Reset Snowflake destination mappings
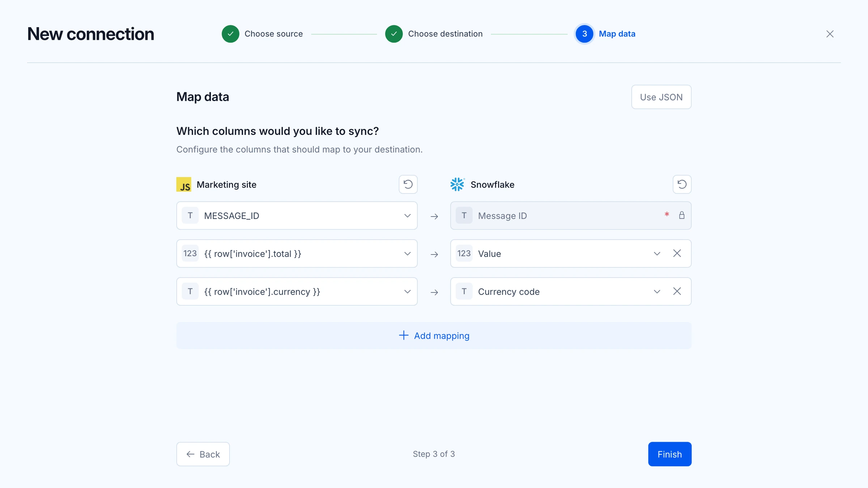 coord(682,184)
